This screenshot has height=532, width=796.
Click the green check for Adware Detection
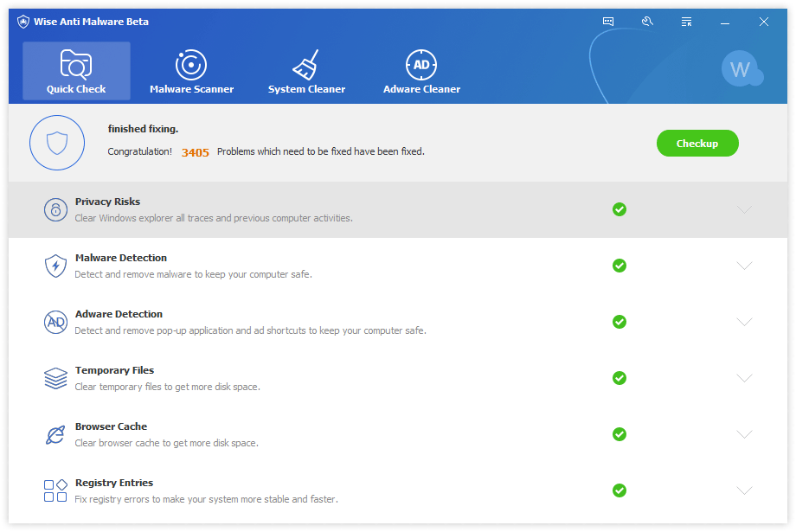[619, 322]
